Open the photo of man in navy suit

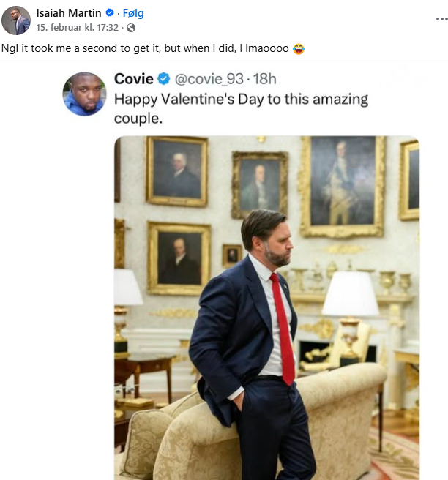click(266, 307)
